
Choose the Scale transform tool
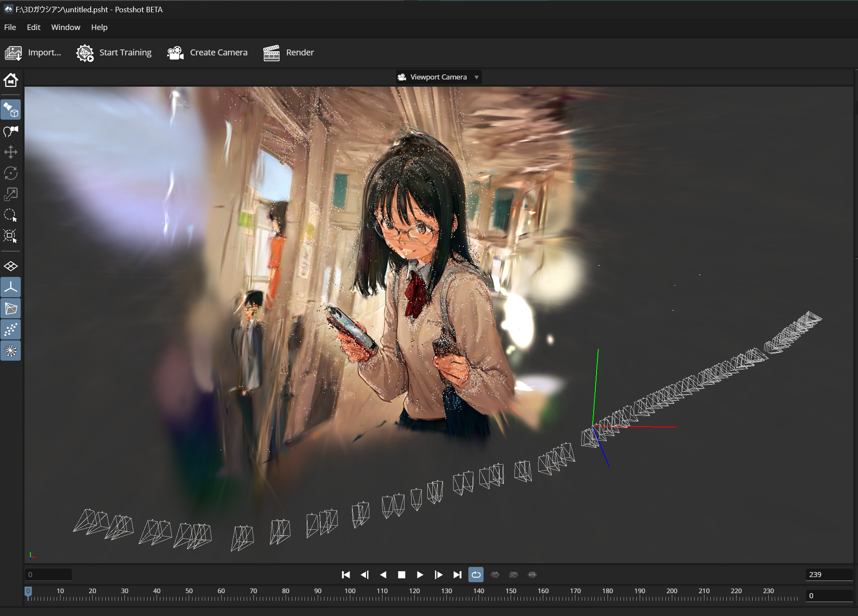11,194
